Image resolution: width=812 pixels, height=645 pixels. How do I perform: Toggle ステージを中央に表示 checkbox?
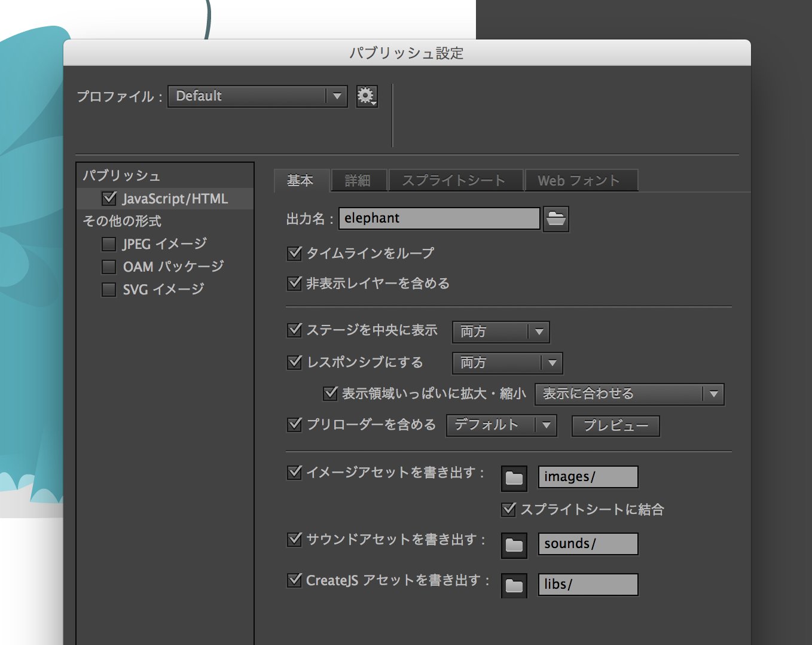pyautogui.click(x=294, y=330)
